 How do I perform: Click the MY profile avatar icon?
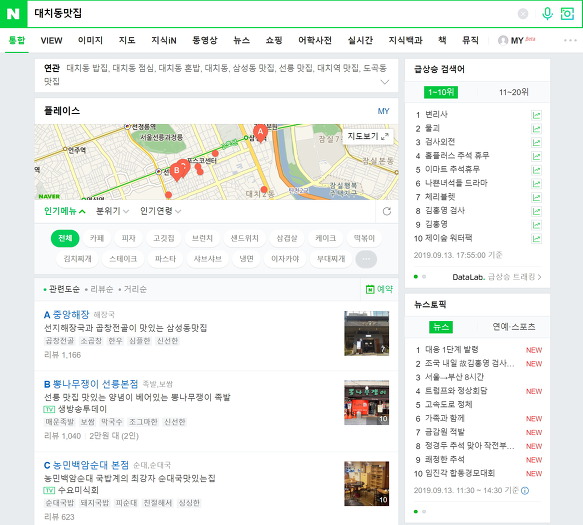click(x=503, y=40)
